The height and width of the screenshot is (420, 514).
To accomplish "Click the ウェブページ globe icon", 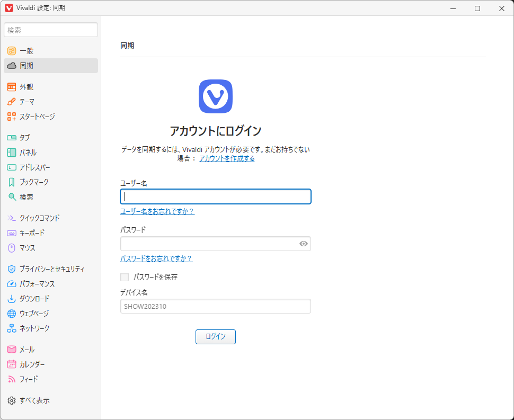I will [x=12, y=314].
